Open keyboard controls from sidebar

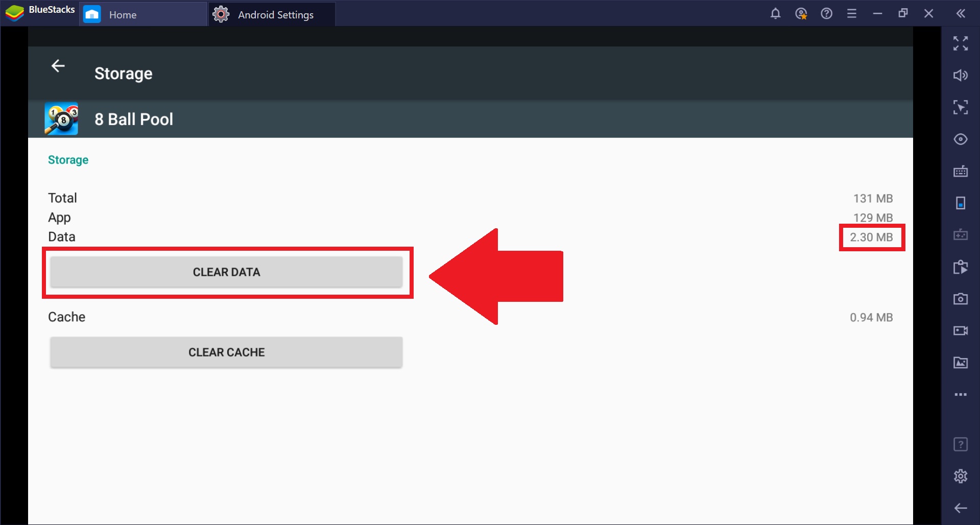click(961, 171)
